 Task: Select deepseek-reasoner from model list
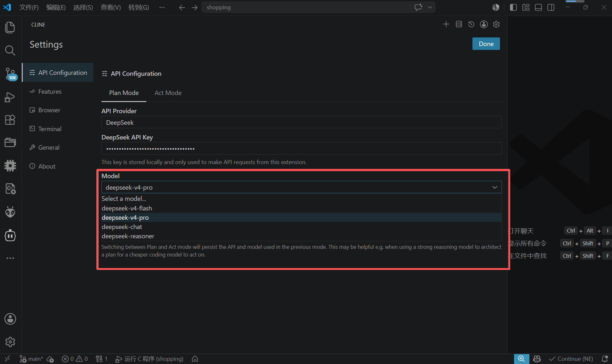(302, 236)
